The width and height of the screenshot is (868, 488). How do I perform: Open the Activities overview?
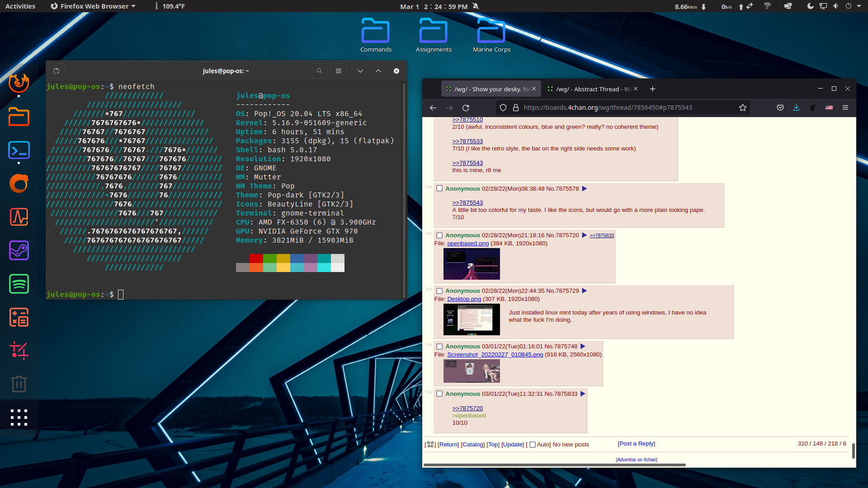click(20, 6)
